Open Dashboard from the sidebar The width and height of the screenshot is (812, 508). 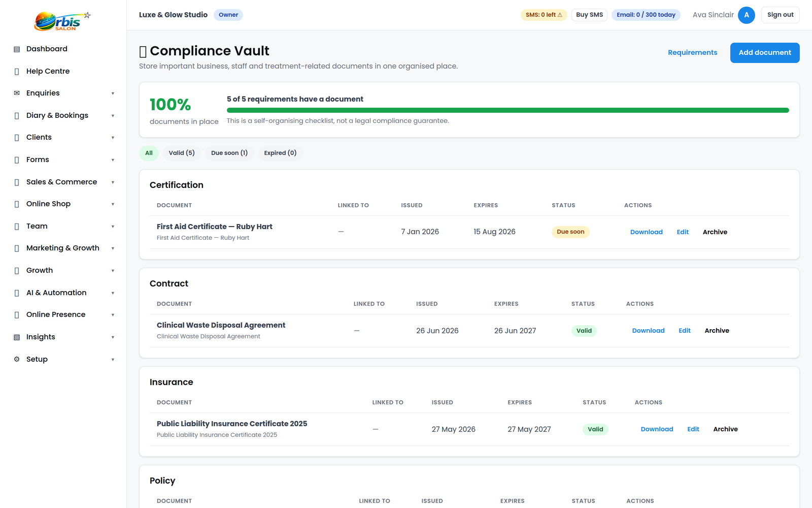click(47, 49)
